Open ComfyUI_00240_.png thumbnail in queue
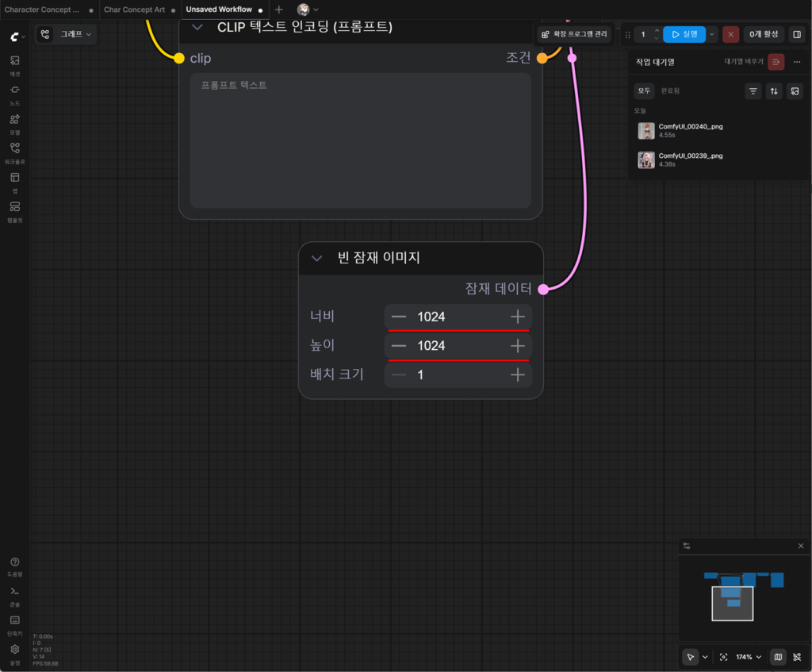Image resolution: width=812 pixels, height=672 pixels. point(645,131)
